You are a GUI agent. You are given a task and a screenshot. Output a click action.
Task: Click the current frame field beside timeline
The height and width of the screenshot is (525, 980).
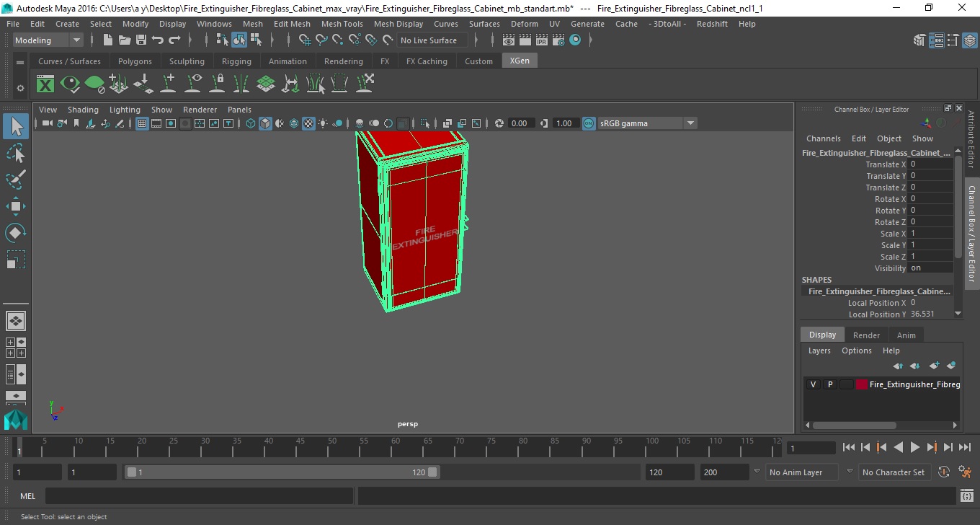pos(811,448)
